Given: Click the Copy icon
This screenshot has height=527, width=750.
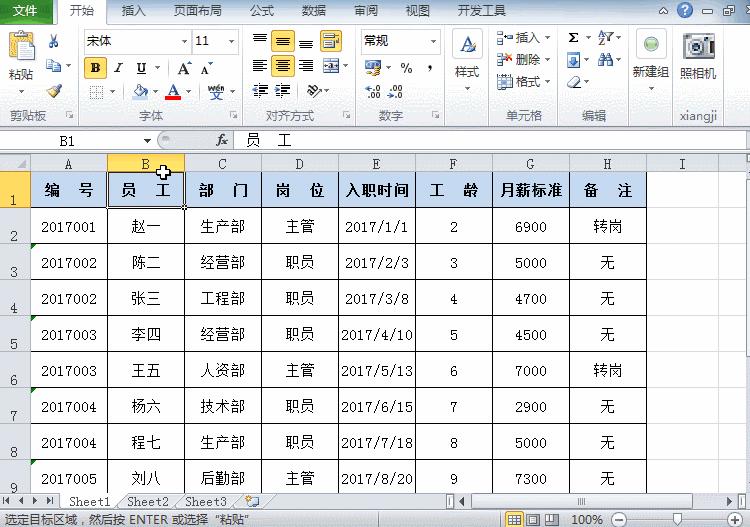Looking at the screenshot, I should click(53, 66).
